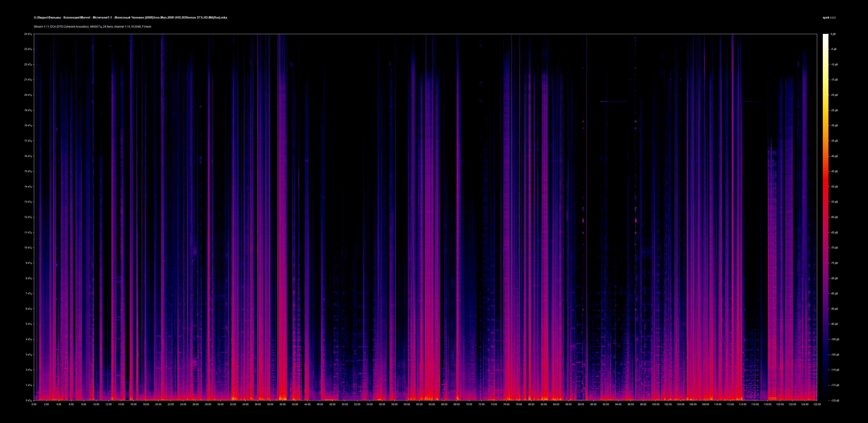
Task: Click the -50 dB color scale label
Action: [834, 187]
